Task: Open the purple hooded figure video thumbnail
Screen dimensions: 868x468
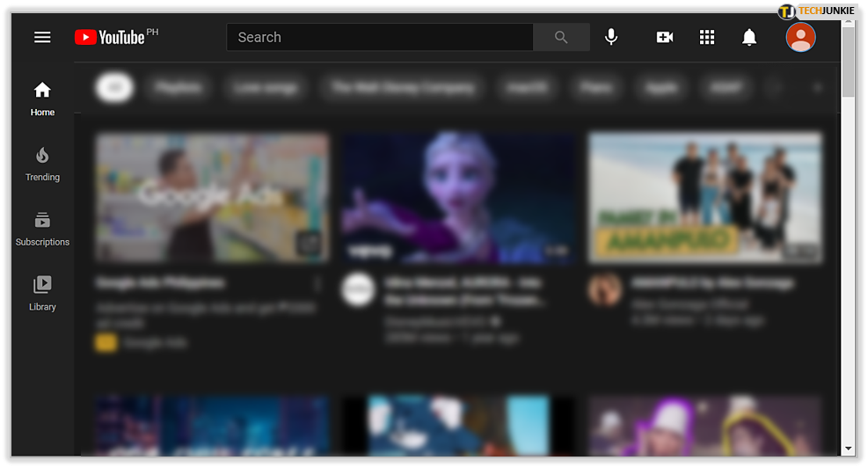Action: [704, 426]
